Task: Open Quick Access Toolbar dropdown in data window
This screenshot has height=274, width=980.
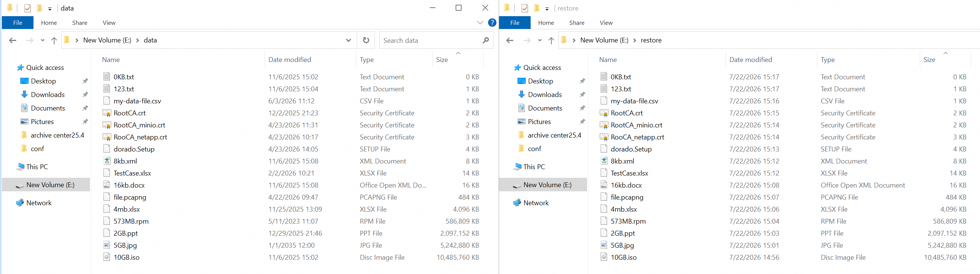Action: coord(50,9)
